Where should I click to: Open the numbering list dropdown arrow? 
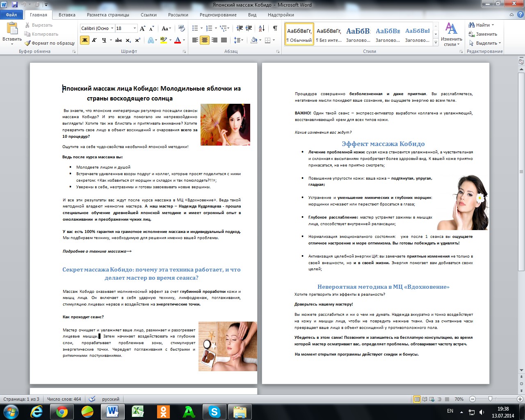216,28
